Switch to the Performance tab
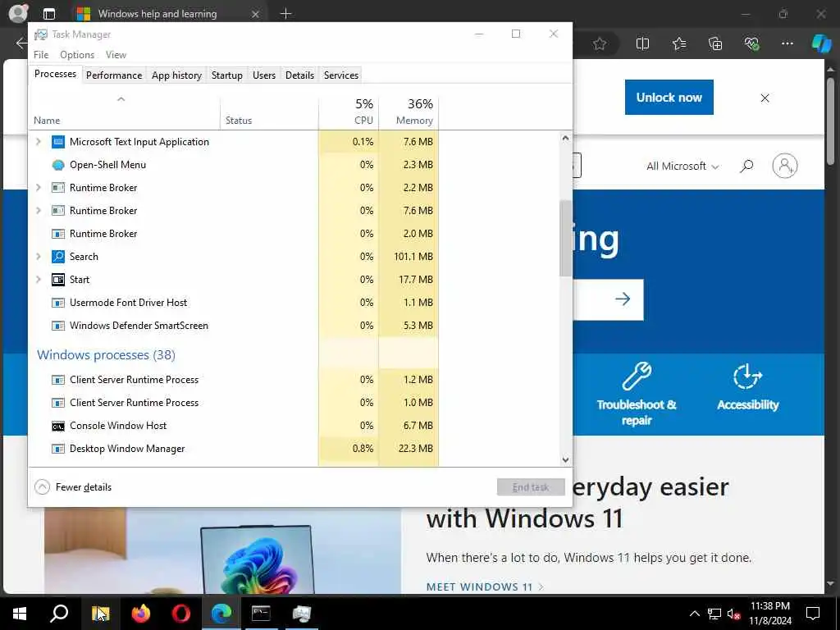Screen dimensions: 840x630 point(114,75)
